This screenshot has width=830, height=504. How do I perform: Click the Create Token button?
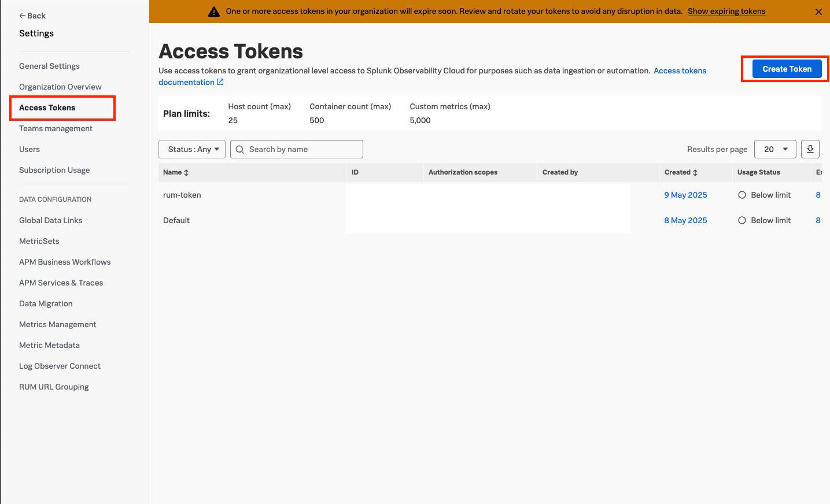coord(787,69)
